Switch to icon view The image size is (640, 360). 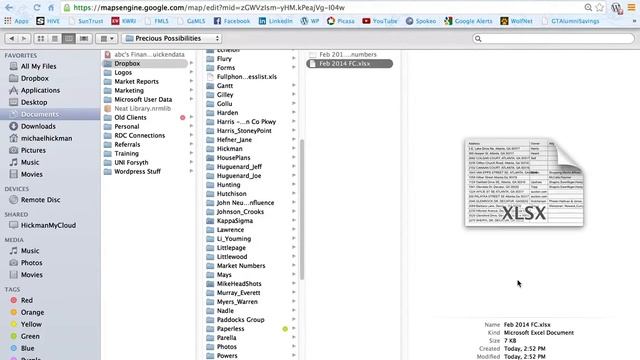(x=41, y=38)
